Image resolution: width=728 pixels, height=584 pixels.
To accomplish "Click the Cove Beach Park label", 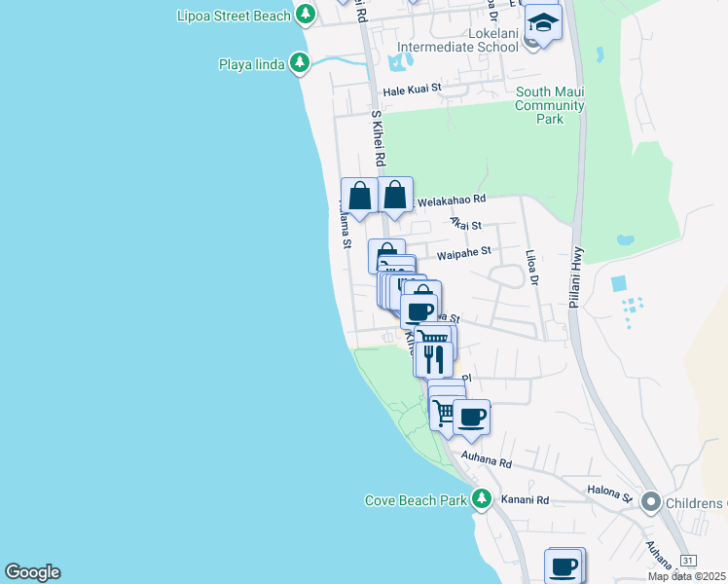I will click(x=416, y=500).
